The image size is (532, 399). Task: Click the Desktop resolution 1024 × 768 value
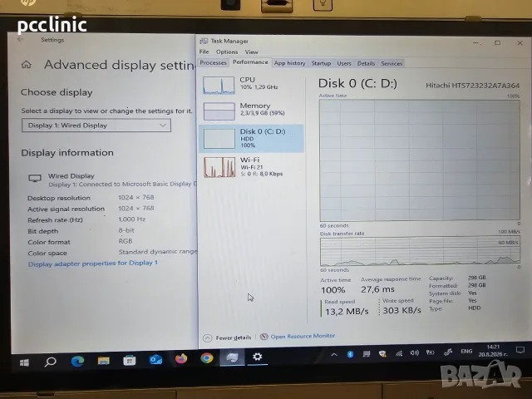click(x=136, y=197)
